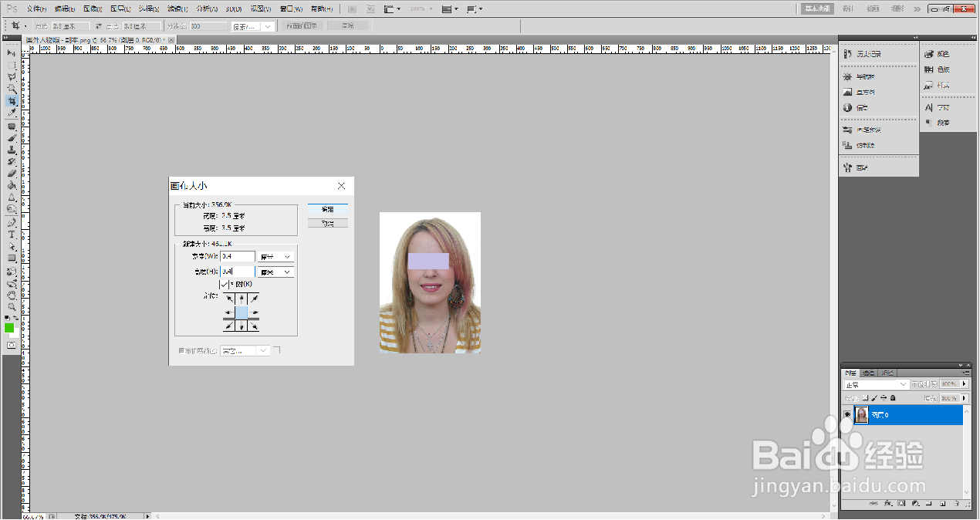Select the Clone Stamp tool

(12, 150)
